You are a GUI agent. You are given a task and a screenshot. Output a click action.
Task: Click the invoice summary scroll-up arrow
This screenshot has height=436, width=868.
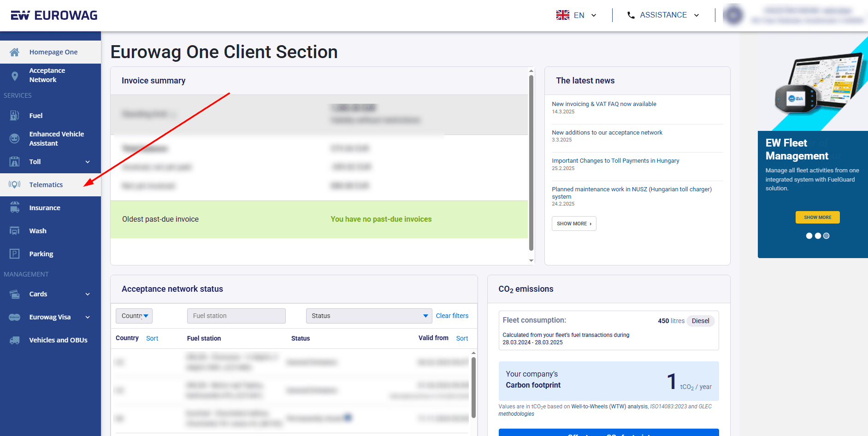[x=531, y=71]
